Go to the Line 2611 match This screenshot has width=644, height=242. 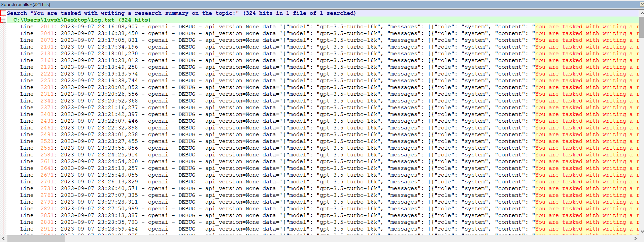[x=323, y=161]
